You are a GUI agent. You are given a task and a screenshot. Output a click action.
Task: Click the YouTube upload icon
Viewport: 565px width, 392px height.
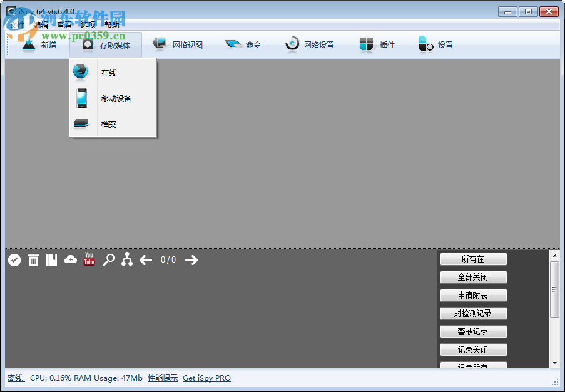point(89,260)
